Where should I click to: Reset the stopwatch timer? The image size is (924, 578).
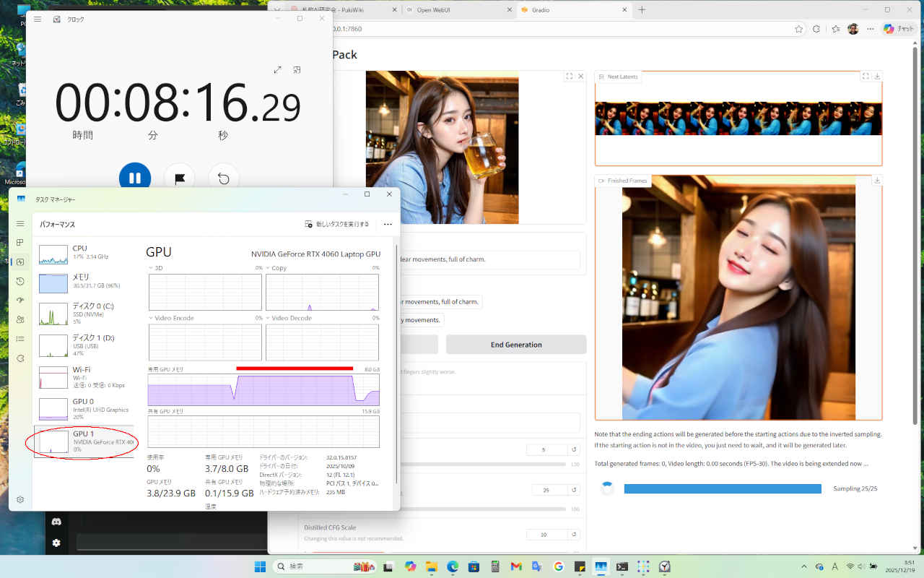[224, 178]
